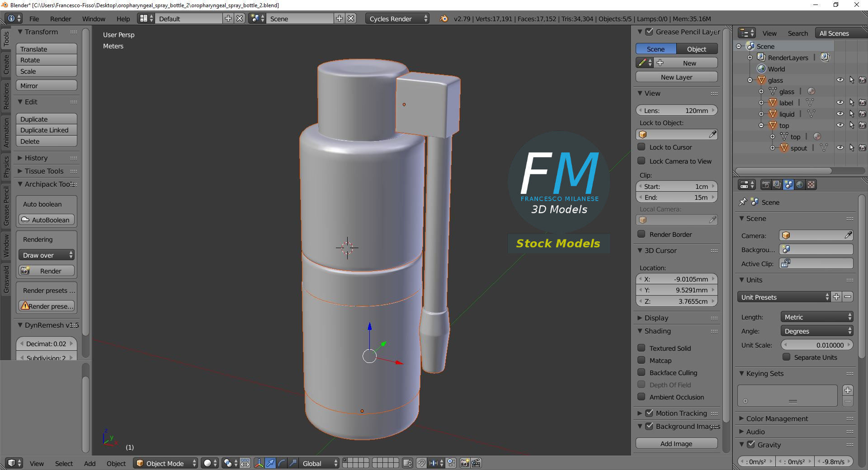Viewport: 868px width, 470px height.
Task: Click the scene browse icon in header
Action: click(x=258, y=19)
